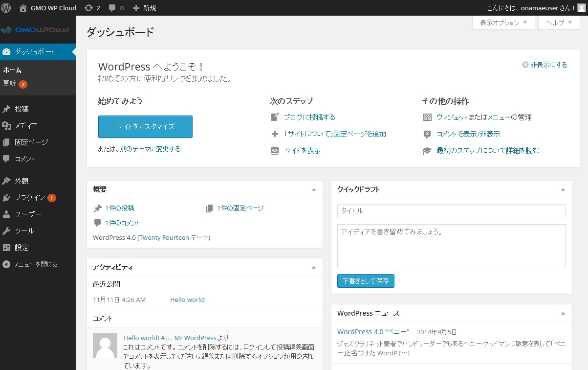This screenshot has width=588, height=370.
Task: Click the user avatar in top right corner
Action: click(x=582, y=8)
